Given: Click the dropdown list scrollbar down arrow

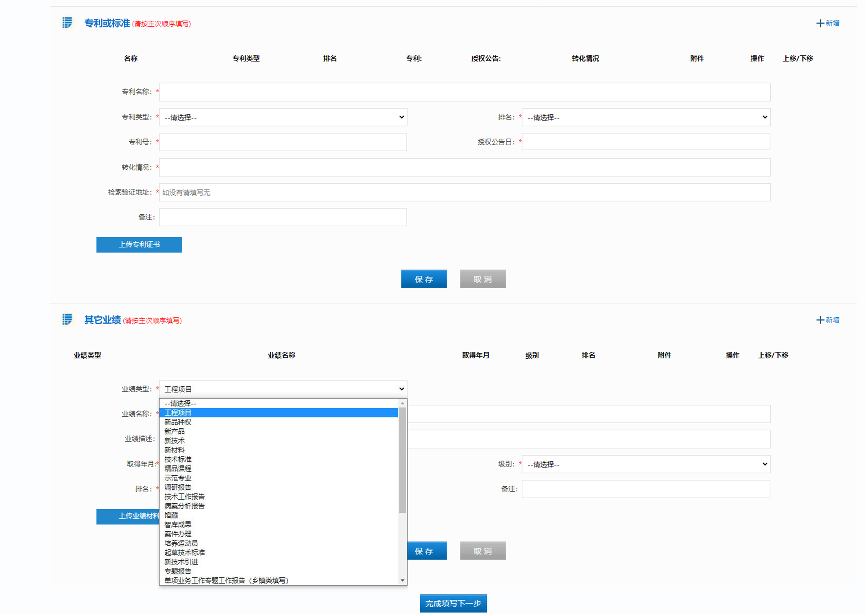Looking at the screenshot, I should (403, 581).
